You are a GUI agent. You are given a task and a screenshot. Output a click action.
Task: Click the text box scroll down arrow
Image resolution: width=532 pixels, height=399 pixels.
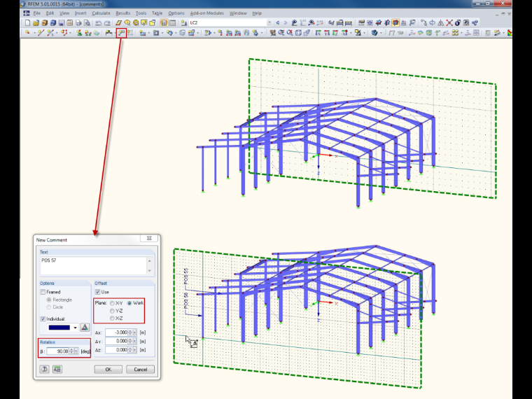pos(150,270)
